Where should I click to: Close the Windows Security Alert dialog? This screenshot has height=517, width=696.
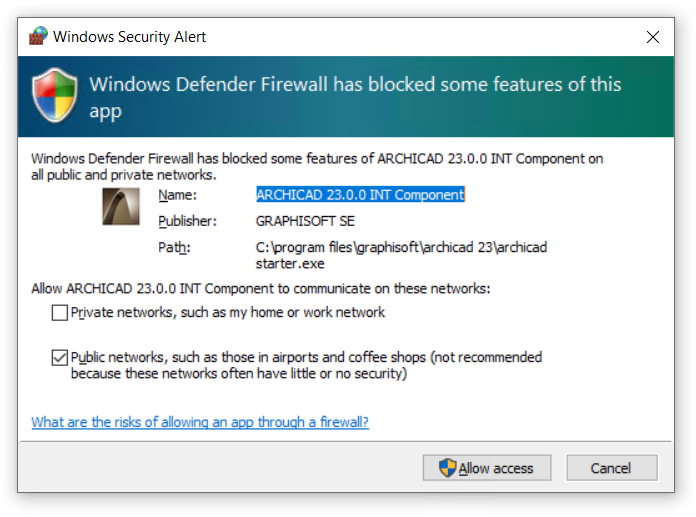[x=653, y=37]
